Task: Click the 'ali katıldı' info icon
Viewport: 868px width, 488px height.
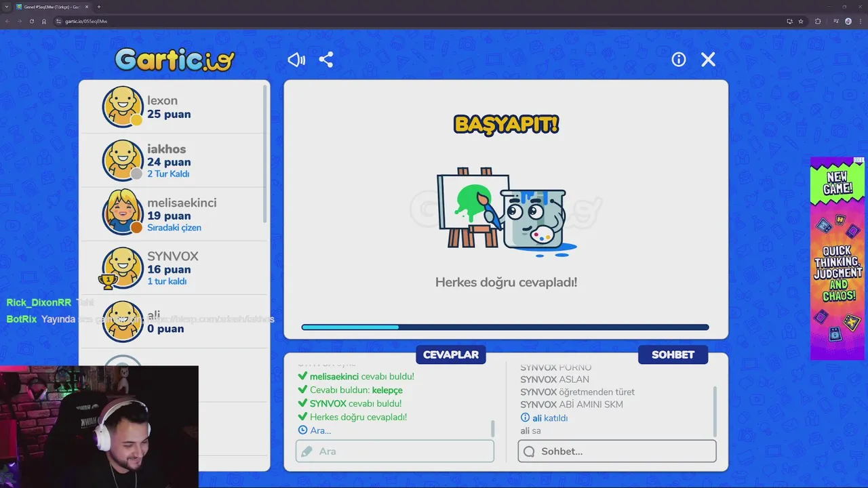Action: [x=525, y=418]
